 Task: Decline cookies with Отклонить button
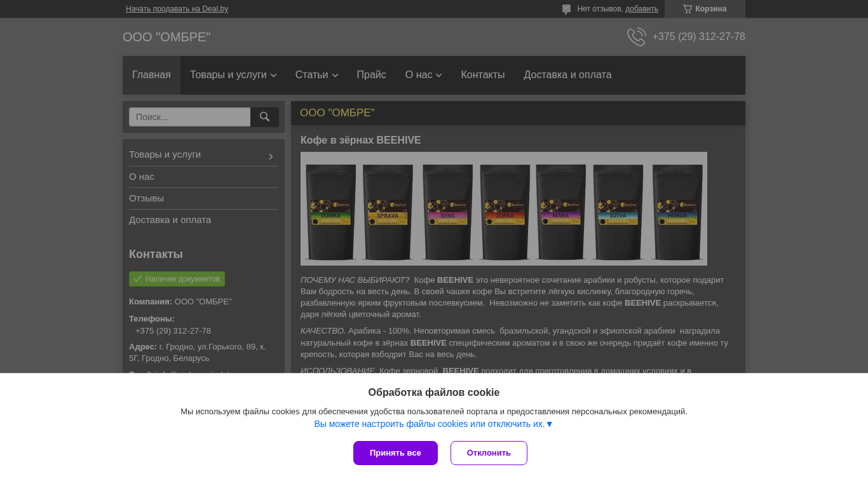tap(489, 453)
